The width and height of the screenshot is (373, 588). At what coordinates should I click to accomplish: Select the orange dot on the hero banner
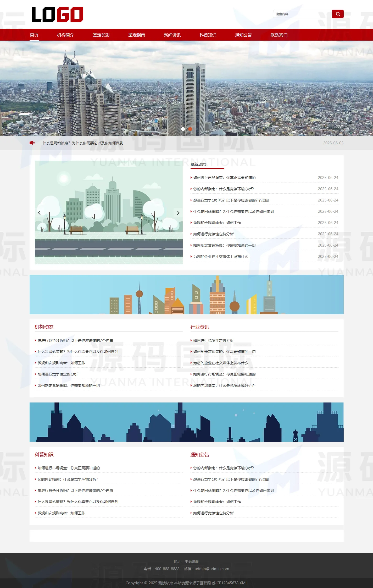click(190, 129)
